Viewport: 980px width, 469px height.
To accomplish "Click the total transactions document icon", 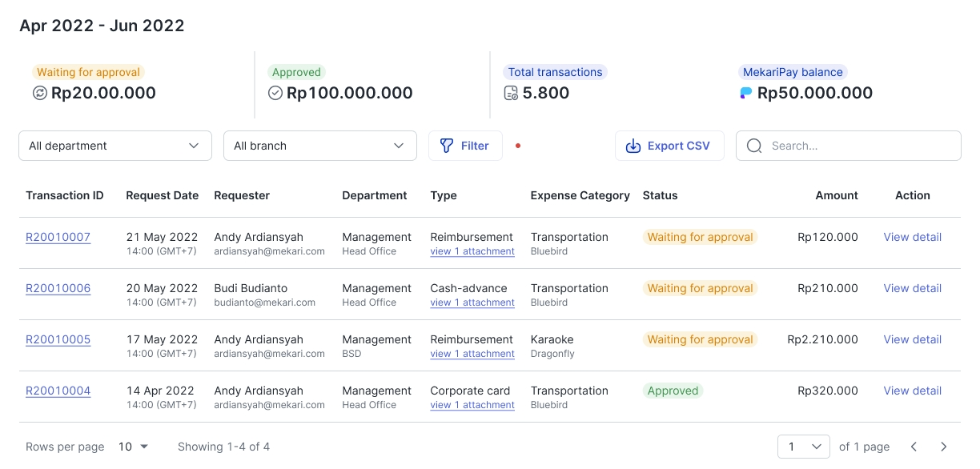I will tap(511, 93).
